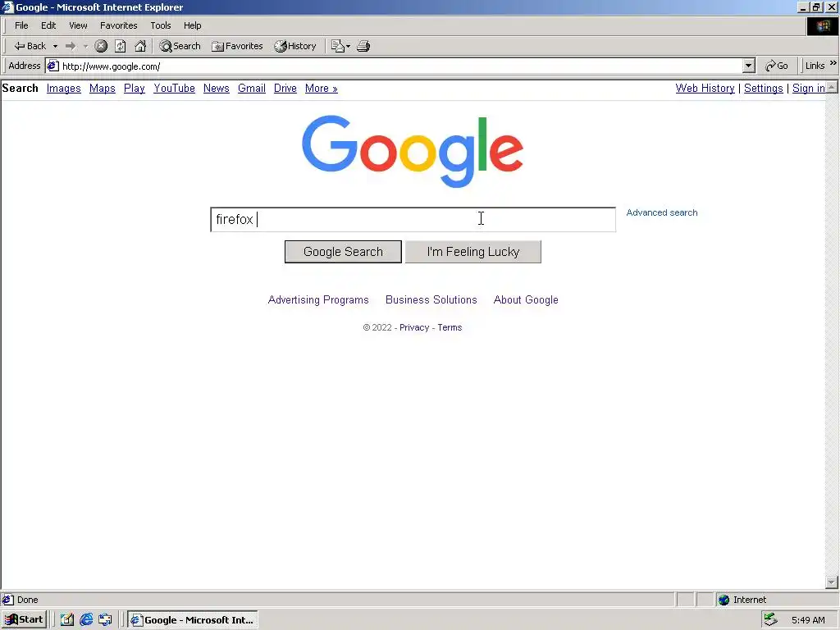Click the Sign in link
840x630 pixels.
tap(808, 89)
